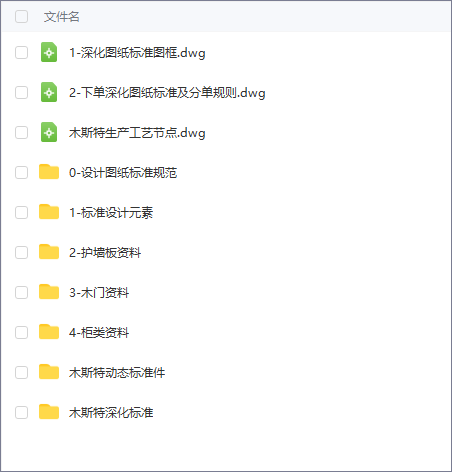Viewport: 452px width, 472px height.
Task: Click the folder icon of 1-标准设计元素
Action: (x=49, y=212)
